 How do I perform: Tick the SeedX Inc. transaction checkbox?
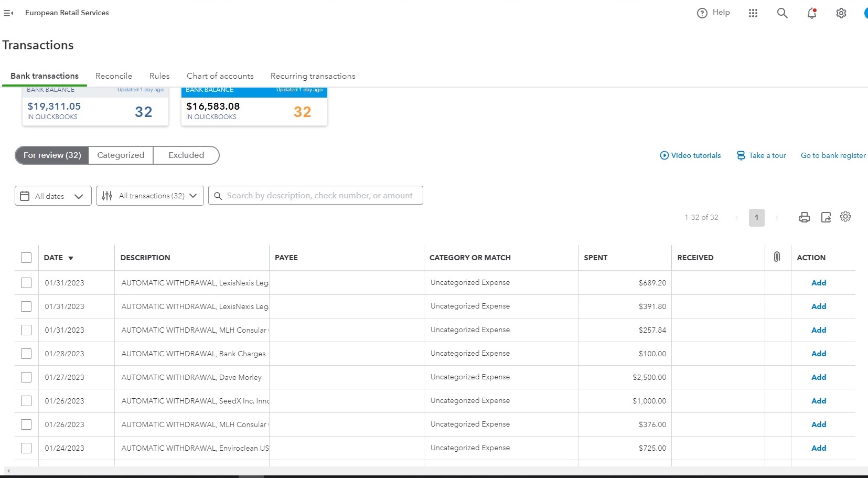pos(26,401)
